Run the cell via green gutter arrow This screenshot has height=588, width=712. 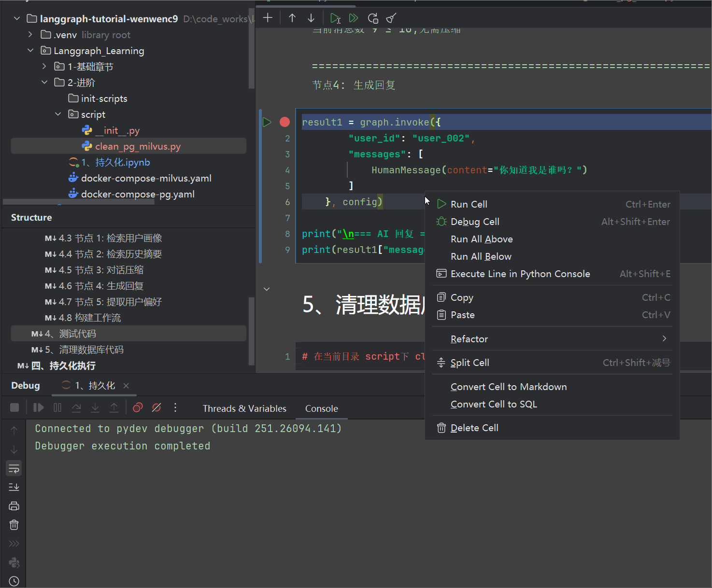tap(267, 122)
